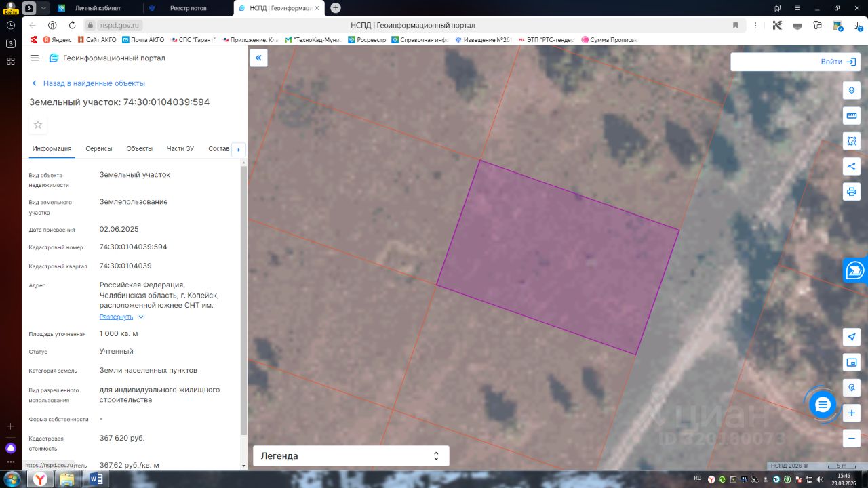Collapse the side panel with double-arrow button
This screenshot has height=488, width=868.
[258, 58]
